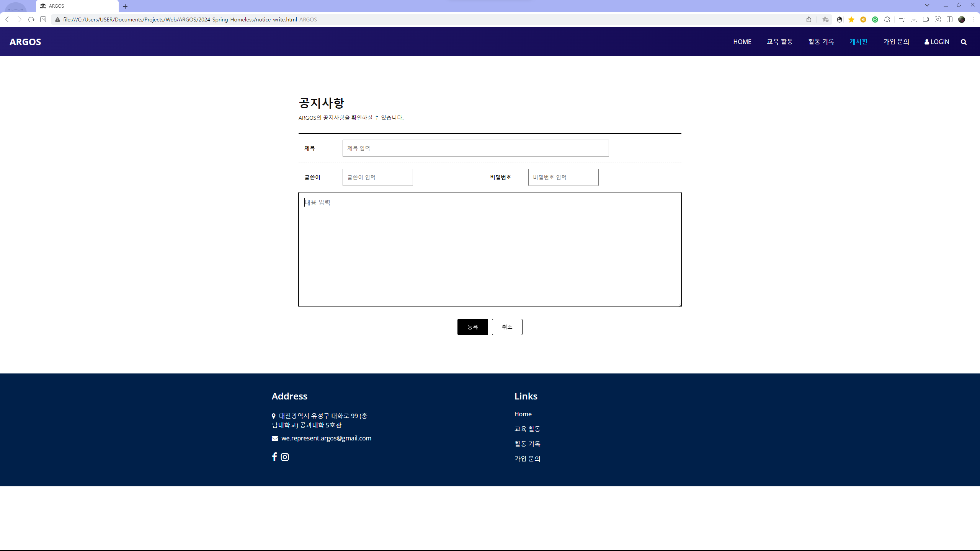The image size is (980, 551).
Task: Open the 게시판 nav menu item
Action: coord(859,42)
